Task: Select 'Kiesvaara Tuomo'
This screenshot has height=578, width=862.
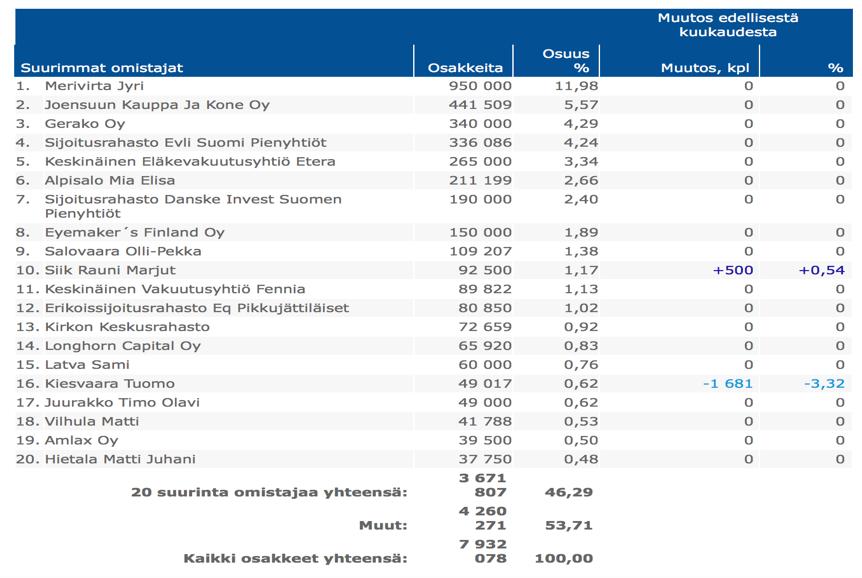Action: (x=109, y=383)
